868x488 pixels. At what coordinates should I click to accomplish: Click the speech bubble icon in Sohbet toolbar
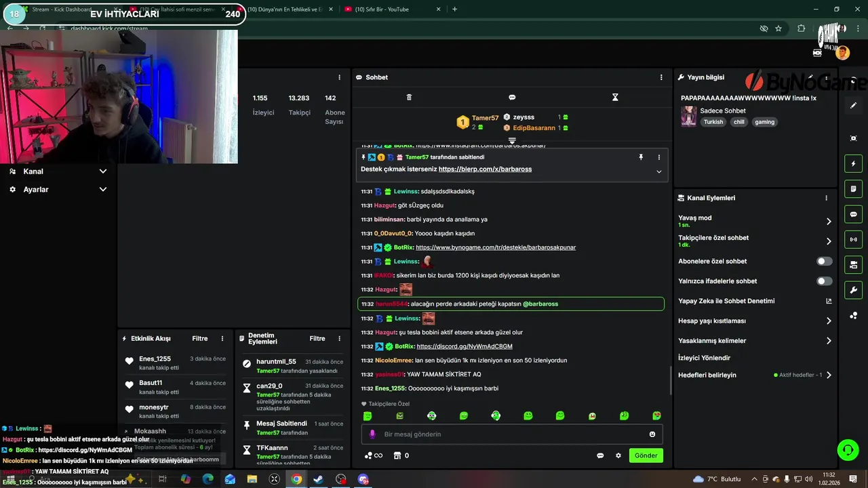512,98
